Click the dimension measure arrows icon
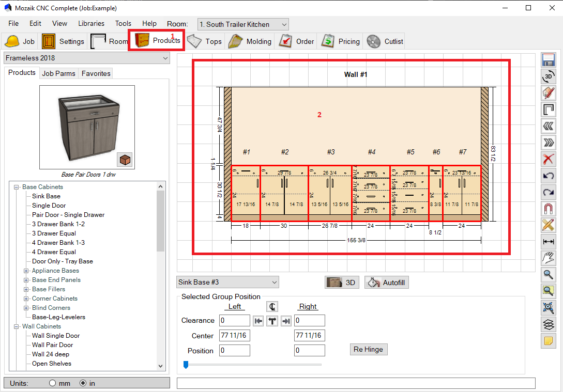 [x=549, y=241]
